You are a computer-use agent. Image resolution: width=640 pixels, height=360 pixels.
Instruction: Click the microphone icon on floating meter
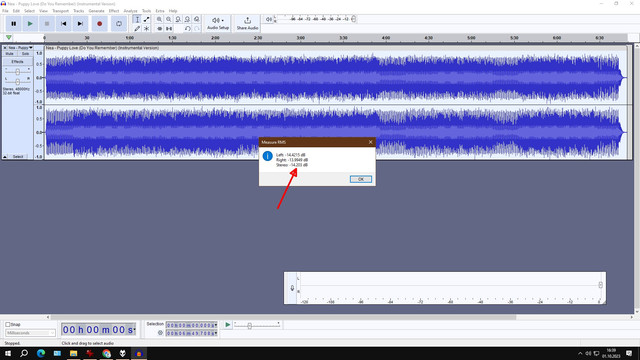pos(292,288)
